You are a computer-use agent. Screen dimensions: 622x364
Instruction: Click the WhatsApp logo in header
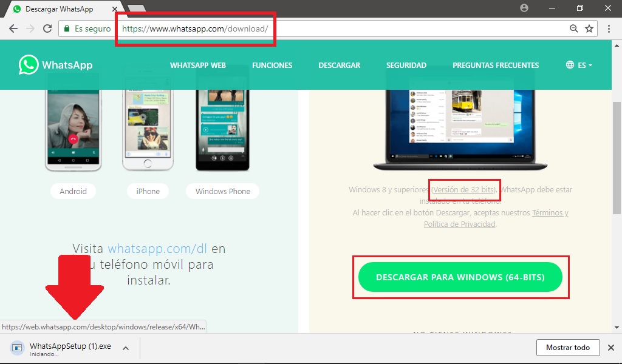pyautogui.click(x=55, y=65)
